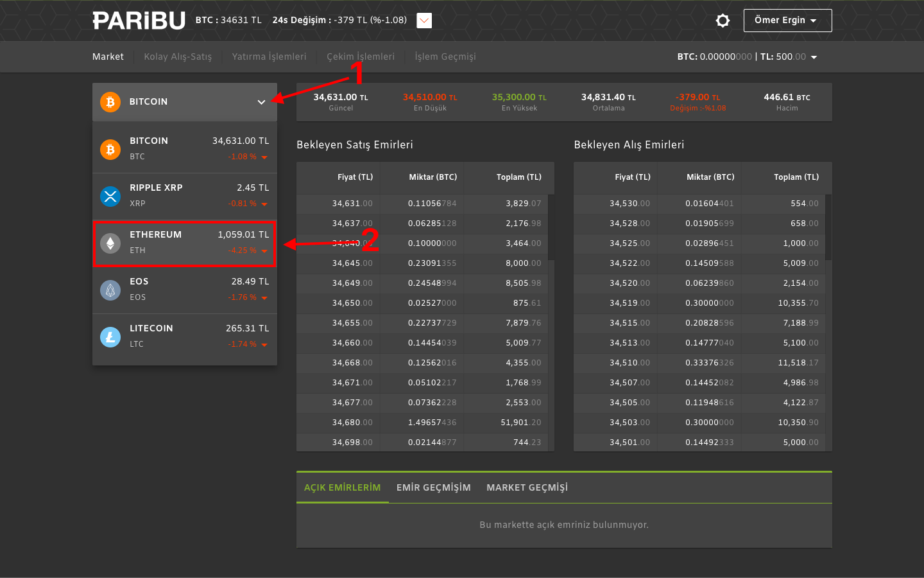Viewport: 924px width, 578px height.
Task: Expand the Bitcoin -1.08% change chevron
Action: click(x=264, y=156)
